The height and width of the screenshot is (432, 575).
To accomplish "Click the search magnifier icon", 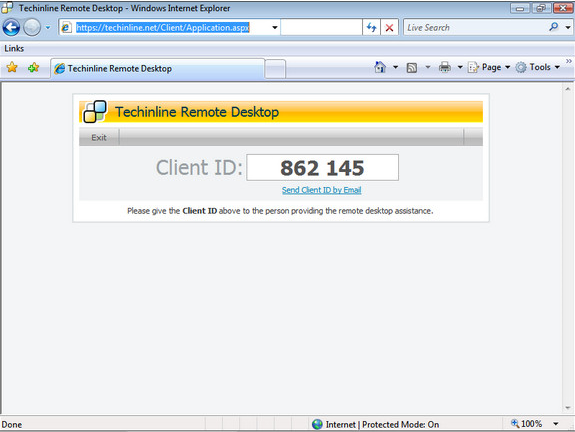I will coord(554,27).
